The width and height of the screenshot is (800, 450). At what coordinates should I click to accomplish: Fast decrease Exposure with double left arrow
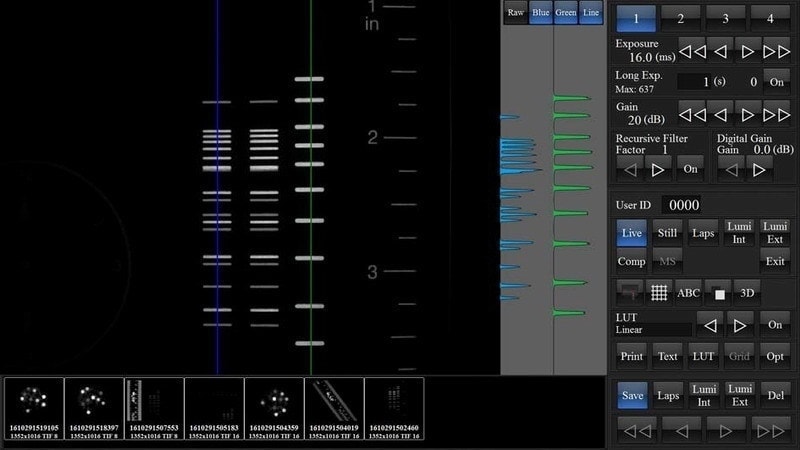693,50
